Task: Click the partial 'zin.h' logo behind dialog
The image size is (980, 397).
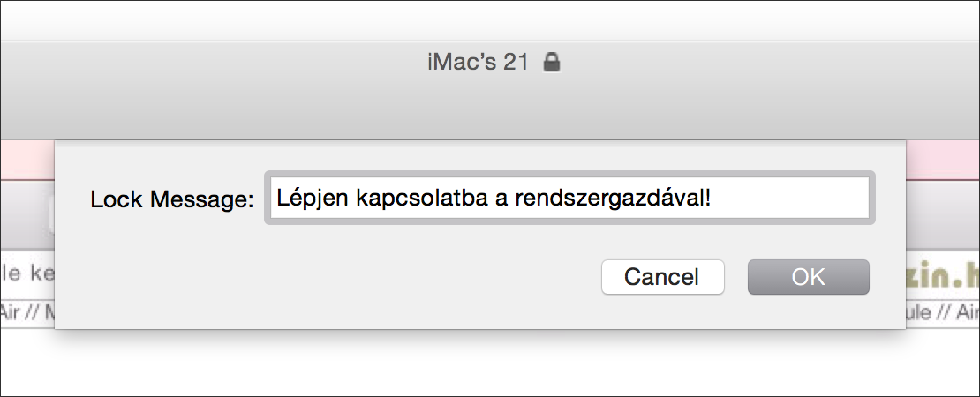Action: (943, 276)
